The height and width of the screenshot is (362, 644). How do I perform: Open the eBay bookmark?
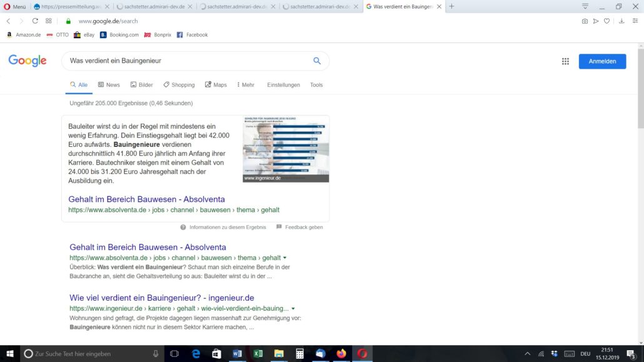(x=84, y=35)
